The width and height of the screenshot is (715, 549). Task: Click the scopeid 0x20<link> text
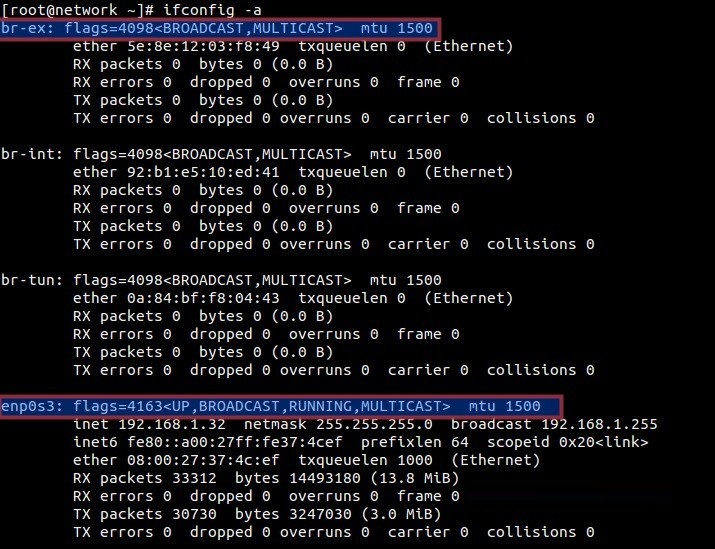tap(568, 442)
